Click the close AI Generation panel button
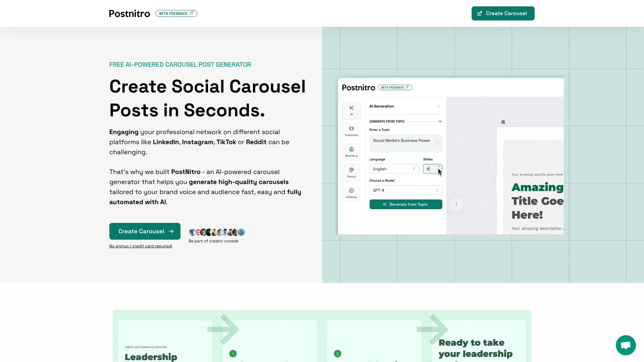Viewport: 644px width, 362px height. [x=438, y=106]
